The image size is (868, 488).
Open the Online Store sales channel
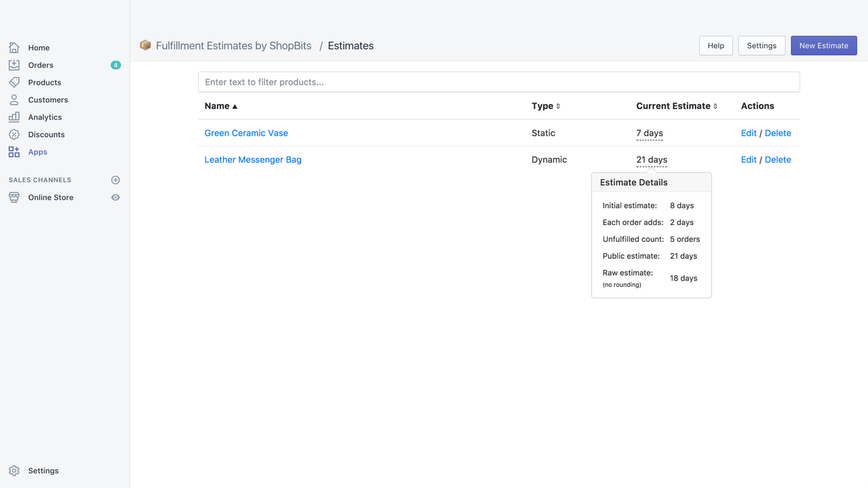point(51,197)
